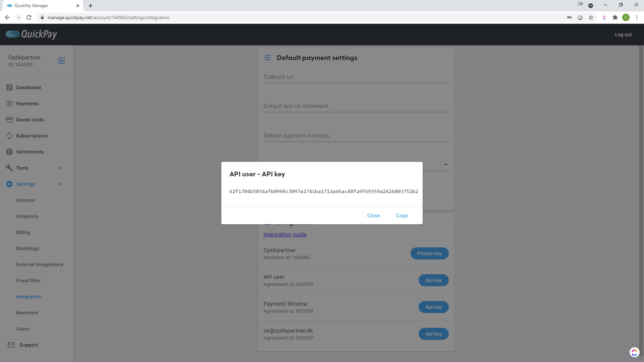Click the Saved cards icon

point(9,120)
